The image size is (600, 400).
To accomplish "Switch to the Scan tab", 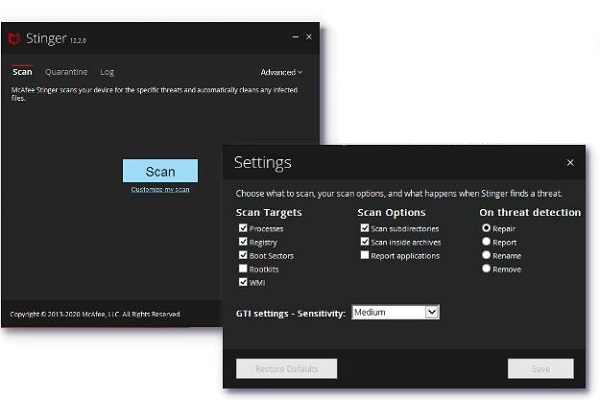I will pyautogui.click(x=22, y=72).
